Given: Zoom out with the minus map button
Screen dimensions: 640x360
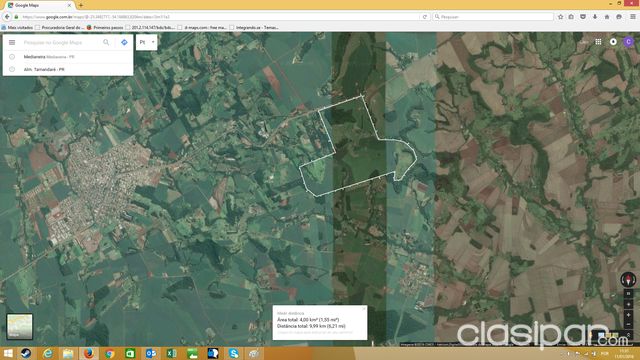Looking at the screenshot, I should tap(629, 325).
